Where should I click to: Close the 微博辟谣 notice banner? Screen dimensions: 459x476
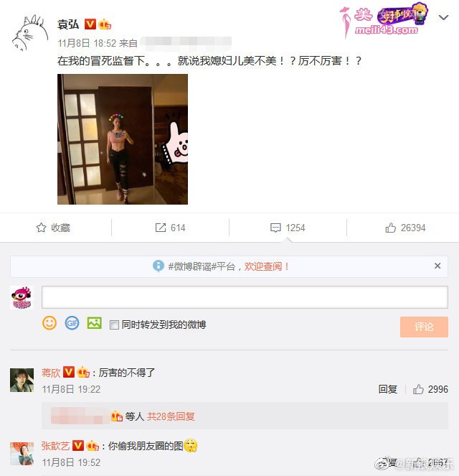[x=437, y=266]
